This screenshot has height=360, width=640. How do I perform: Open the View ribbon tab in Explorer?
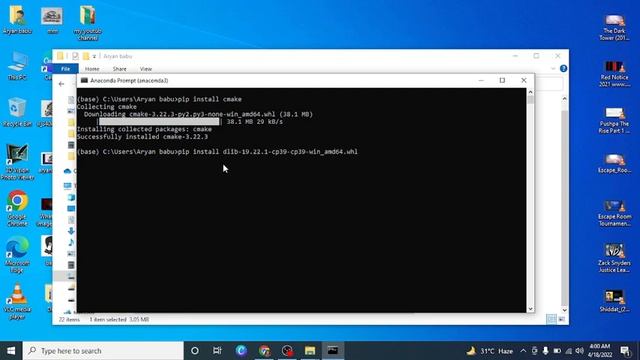pyautogui.click(x=146, y=69)
